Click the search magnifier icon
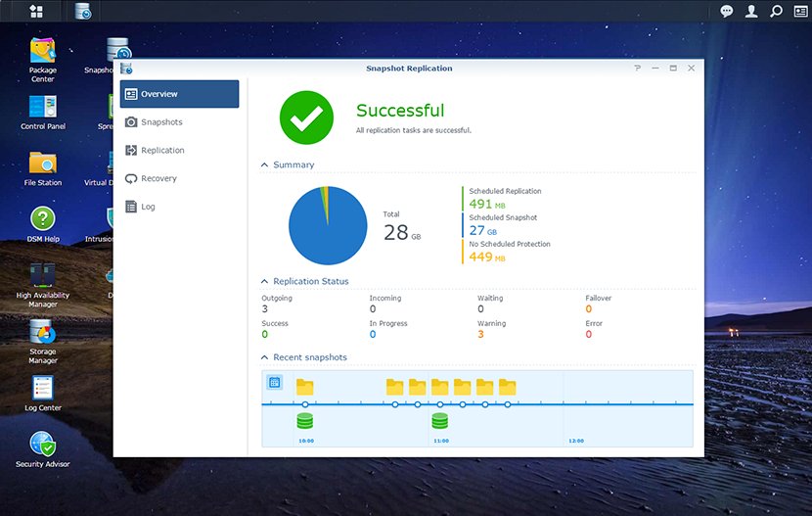This screenshot has height=516, width=812. [776, 11]
